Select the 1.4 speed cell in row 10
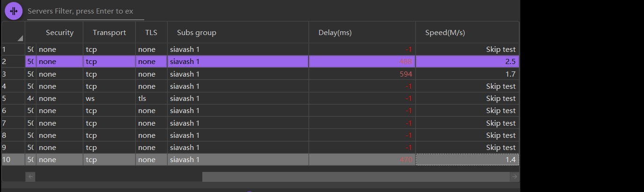The width and height of the screenshot is (644, 192). [x=467, y=160]
